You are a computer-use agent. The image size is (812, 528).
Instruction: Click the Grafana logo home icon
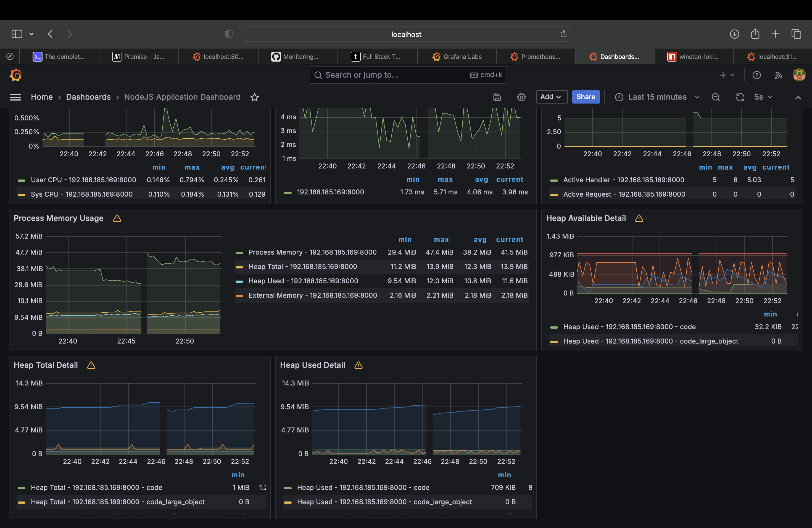[16, 75]
